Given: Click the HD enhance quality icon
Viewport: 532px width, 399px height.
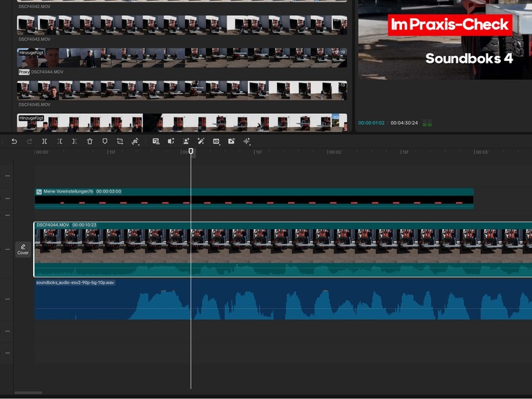Looking at the screenshot, I should point(216,142).
